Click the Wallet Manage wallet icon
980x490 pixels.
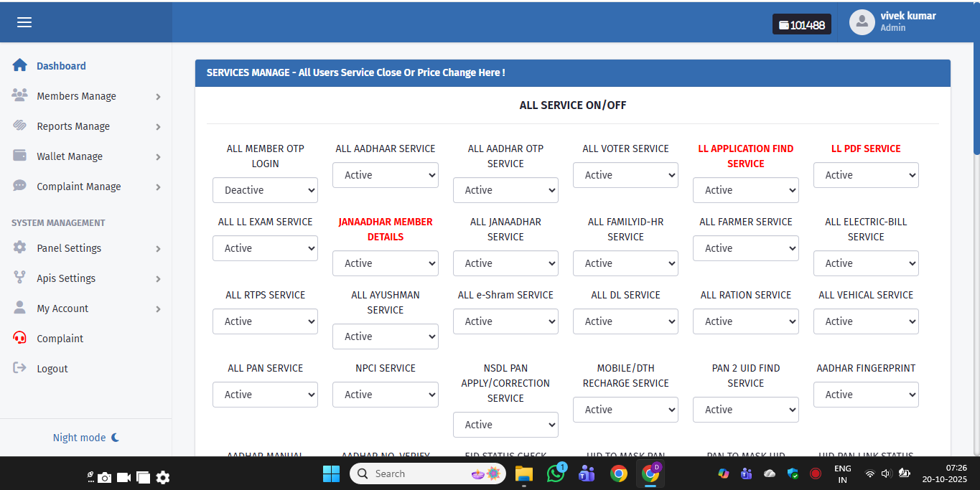pyautogui.click(x=20, y=156)
